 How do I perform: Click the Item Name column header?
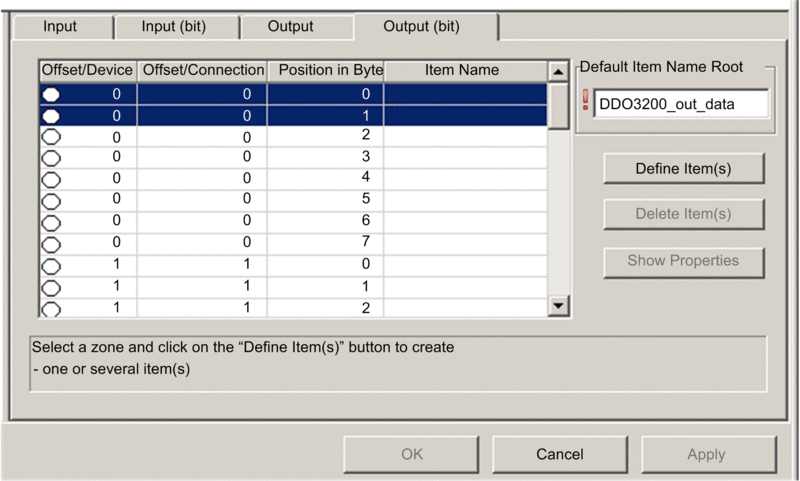462,70
